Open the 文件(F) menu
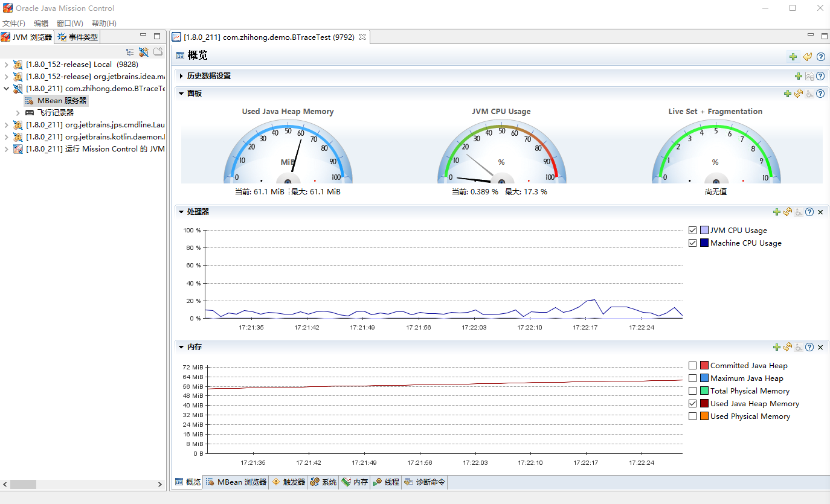The image size is (830, 504). coord(14,23)
